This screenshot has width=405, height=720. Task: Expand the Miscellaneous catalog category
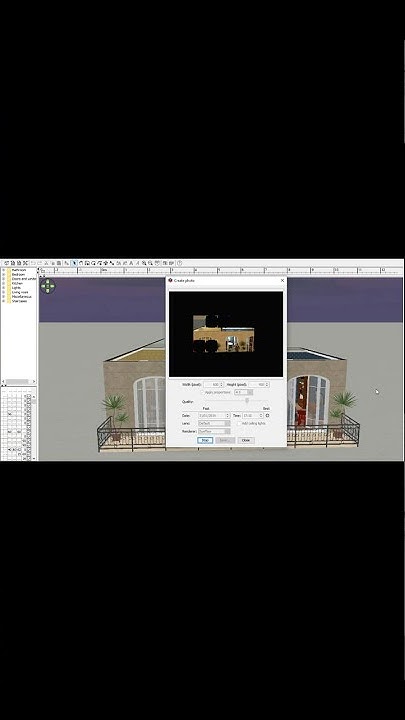pyautogui.click(x=4, y=297)
